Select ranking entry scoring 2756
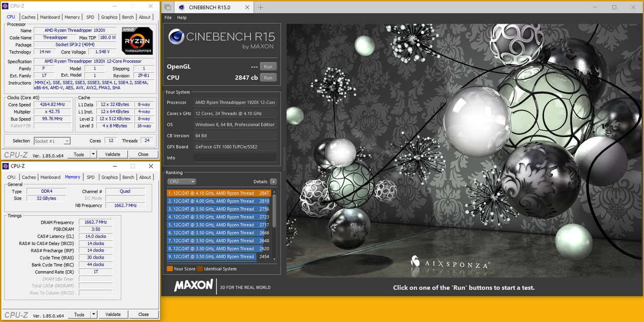644x322 pixels. [219, 209]
